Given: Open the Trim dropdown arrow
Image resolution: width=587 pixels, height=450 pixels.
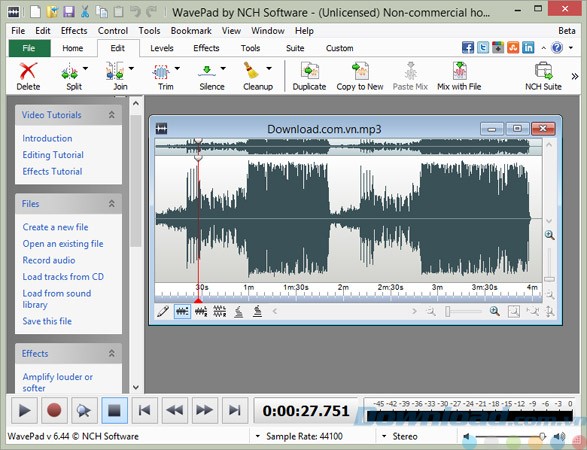Looking at the screenshot, I should (177, 68).
